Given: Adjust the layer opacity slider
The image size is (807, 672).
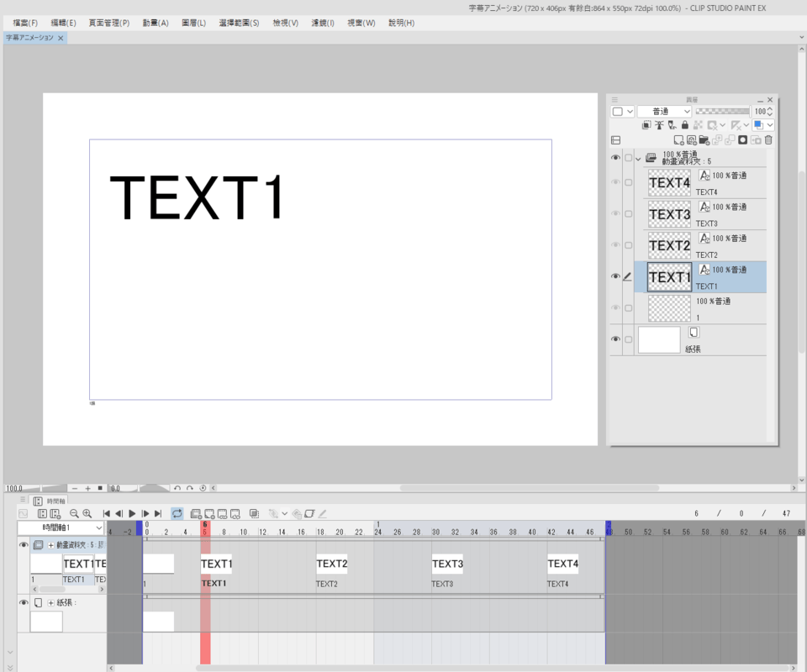Looking at the screenshot, I should [722, 111].
